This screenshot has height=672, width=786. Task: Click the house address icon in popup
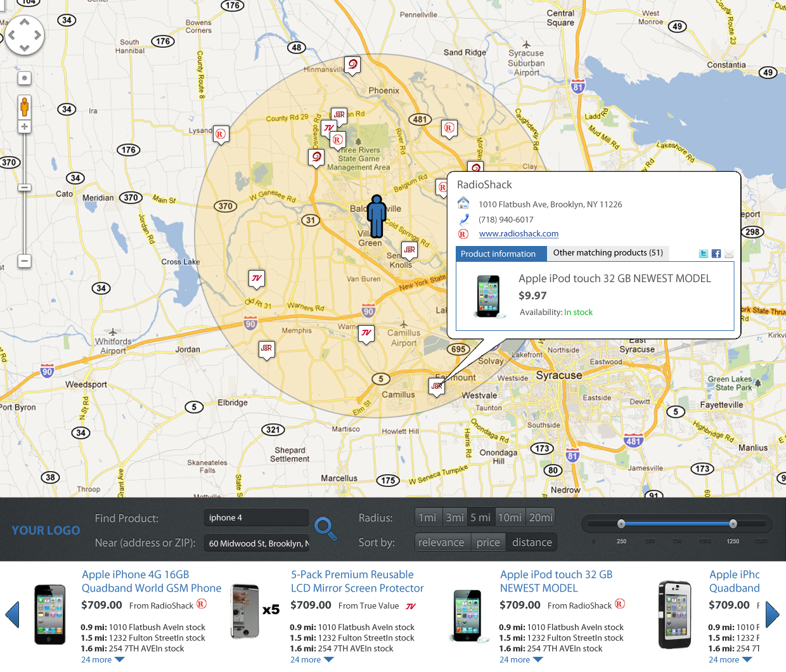[463, 203]
